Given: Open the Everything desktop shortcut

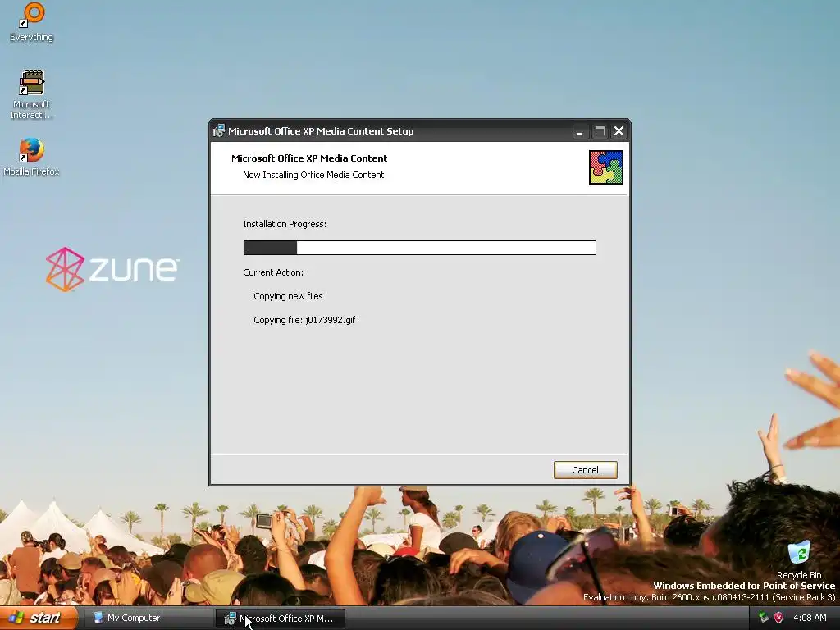Looking at the screenshot, I should (32, 21).
